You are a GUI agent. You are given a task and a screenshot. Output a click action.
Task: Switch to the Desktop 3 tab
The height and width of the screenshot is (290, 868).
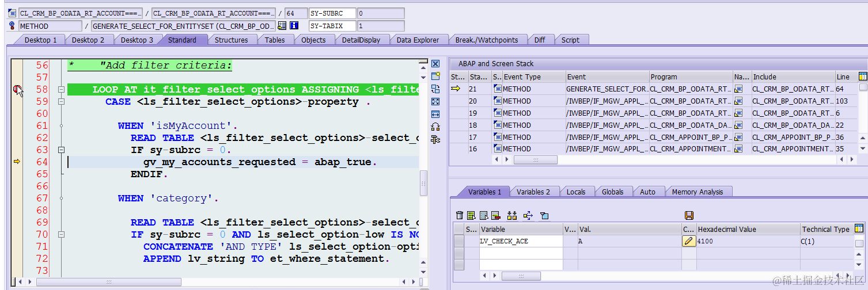point(137,40)
